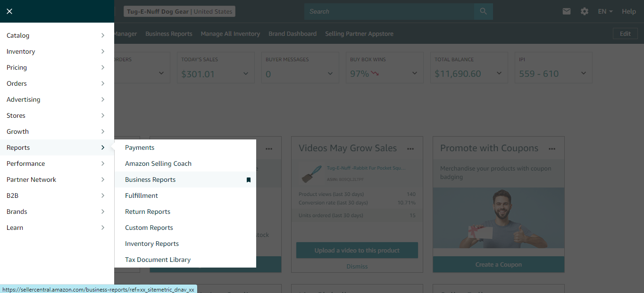Expand the IPI score card dropdown

583,73
